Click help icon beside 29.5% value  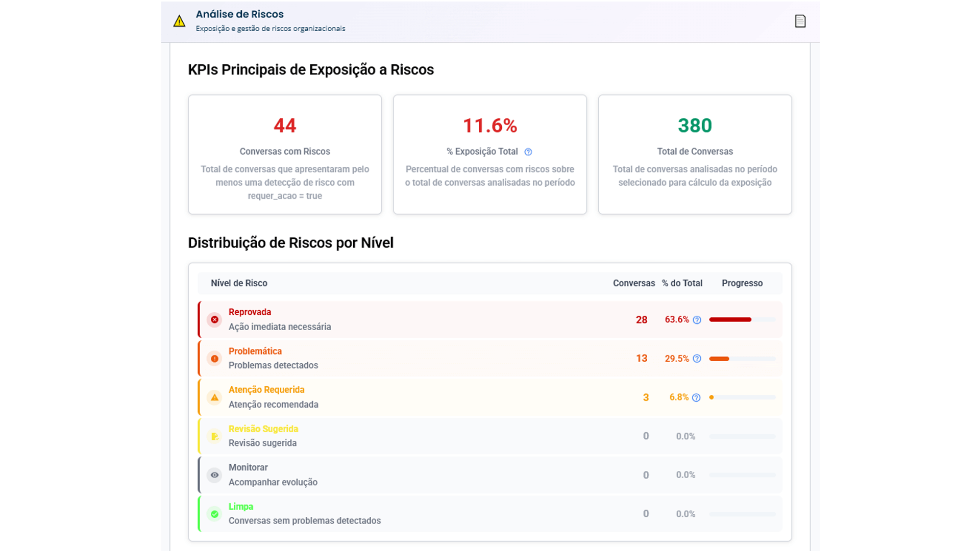pos(697,359)
